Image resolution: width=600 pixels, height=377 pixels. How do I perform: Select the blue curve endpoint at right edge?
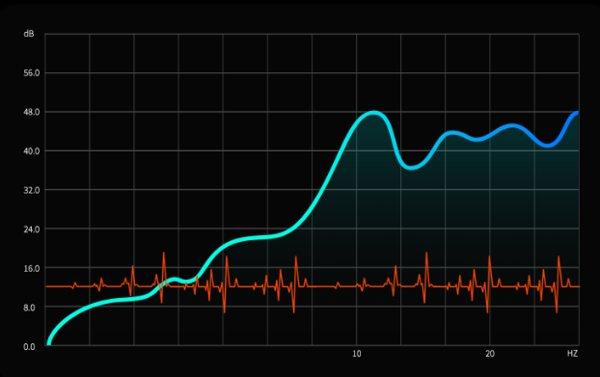(576, 114)
